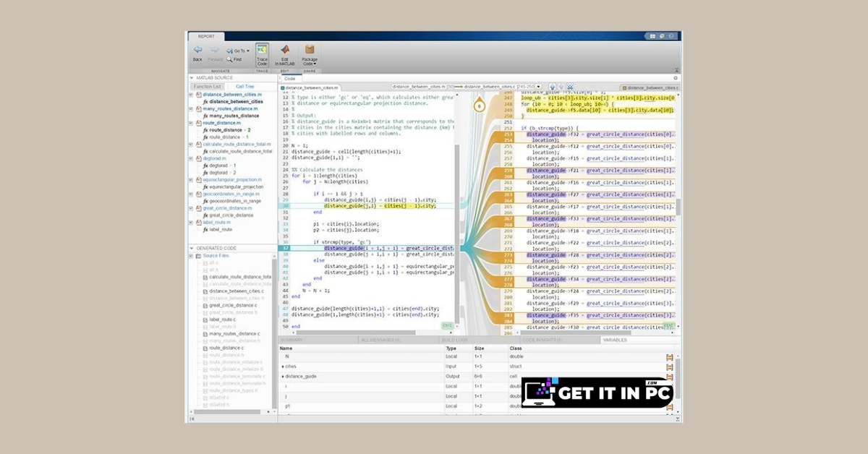Collapse the MATLAB SOURCE panel
The image size is (868, 454).
(x=192, y=77)
